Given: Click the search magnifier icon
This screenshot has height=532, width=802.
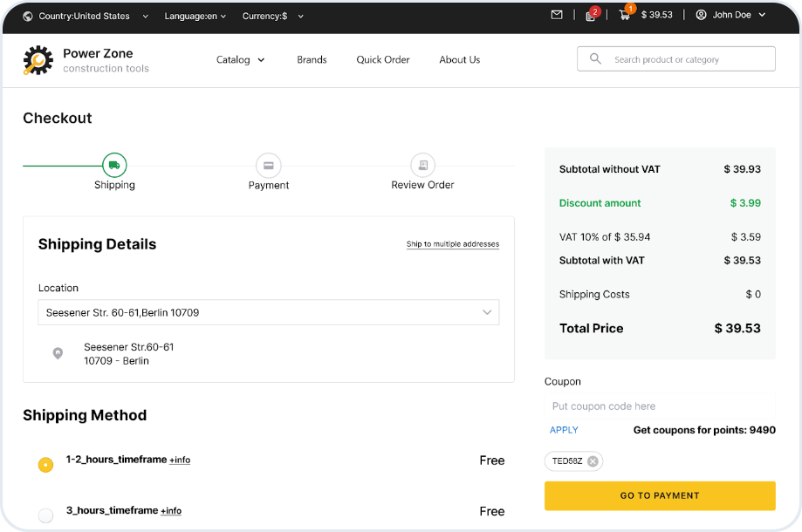Looking at the screenshot, I should 596,59.
